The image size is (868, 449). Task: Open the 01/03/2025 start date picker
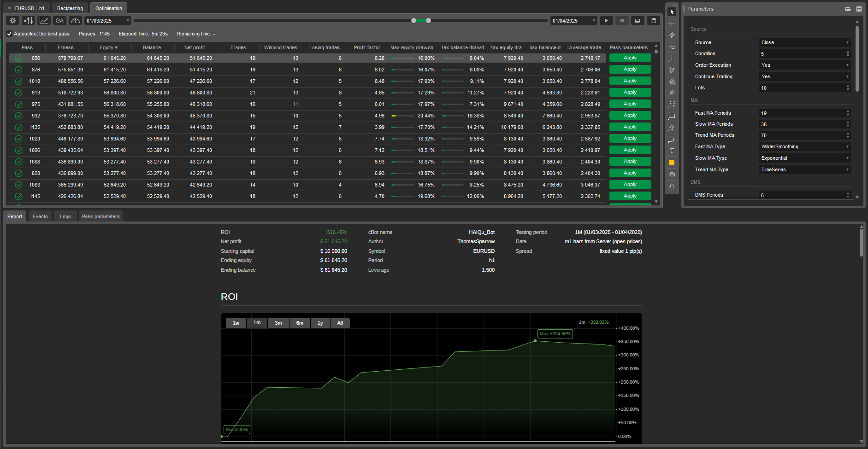(x=108, y=21)
